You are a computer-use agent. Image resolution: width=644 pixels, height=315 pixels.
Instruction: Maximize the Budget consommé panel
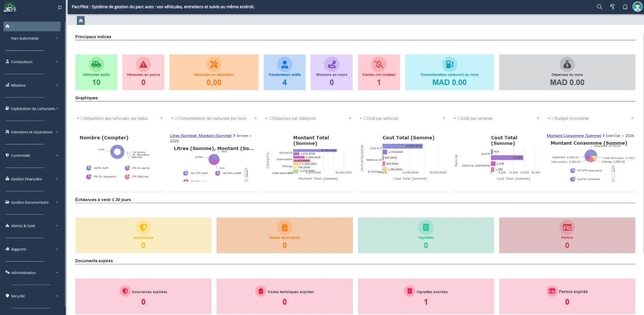[553, 119]
